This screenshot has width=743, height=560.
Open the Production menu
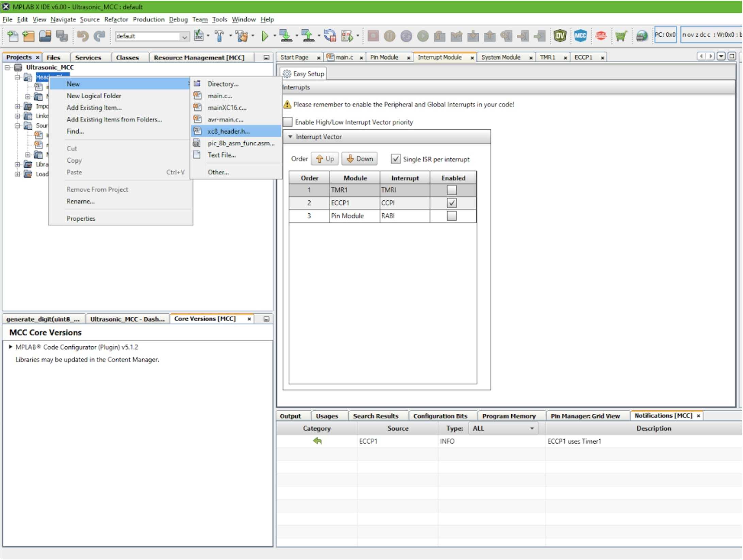pyautogui.click(x=149, y=19)
